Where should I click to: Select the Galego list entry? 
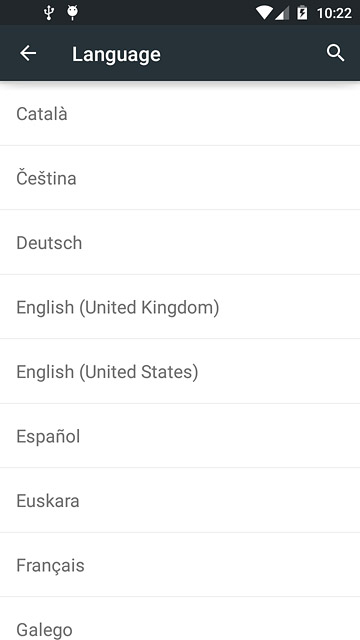pos(180,618)
